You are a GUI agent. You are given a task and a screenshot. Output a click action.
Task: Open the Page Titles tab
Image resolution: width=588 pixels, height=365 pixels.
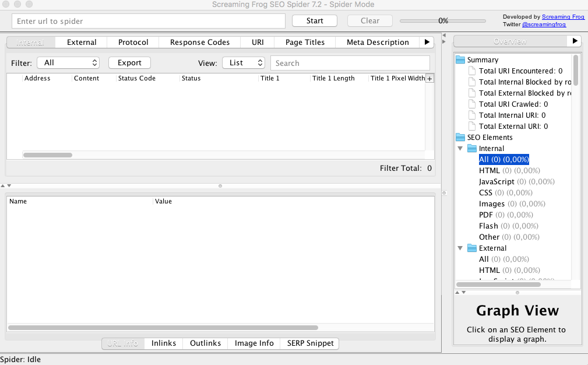click(305, 43)
